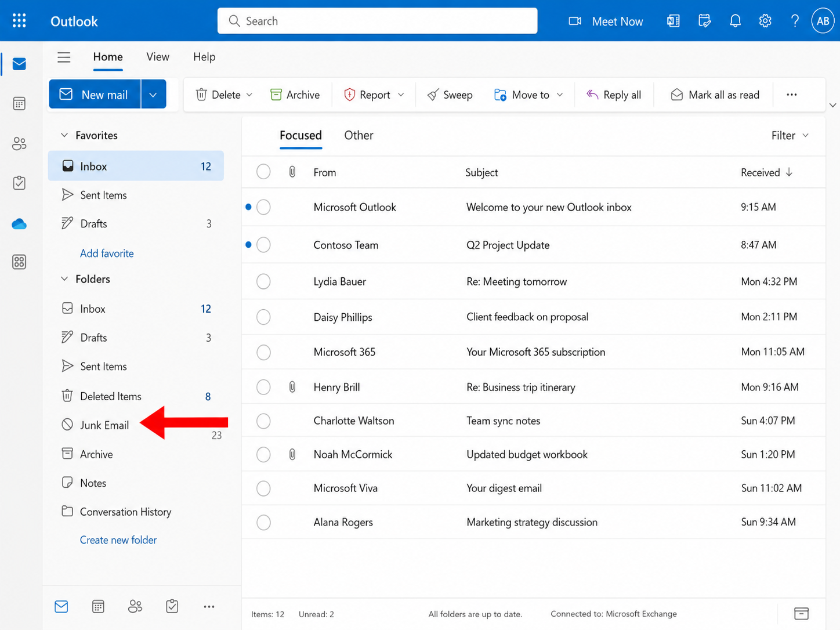Open the ribbon more options ellipsis

coord(792,95)
